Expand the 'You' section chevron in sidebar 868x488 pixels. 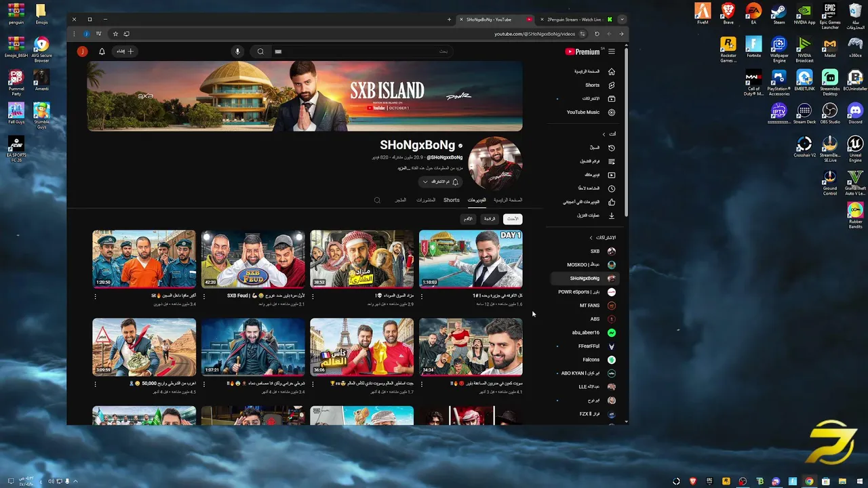604,134
